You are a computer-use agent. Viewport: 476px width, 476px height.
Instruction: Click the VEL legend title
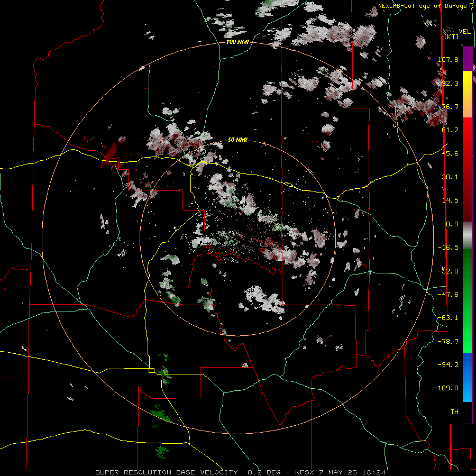tap(465, 32)
